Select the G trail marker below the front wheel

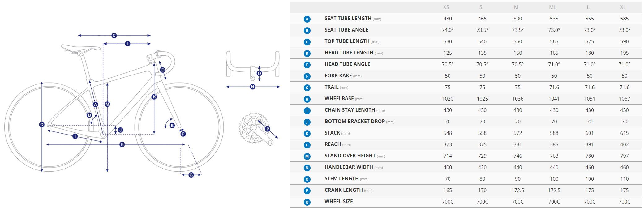point(191,175)
